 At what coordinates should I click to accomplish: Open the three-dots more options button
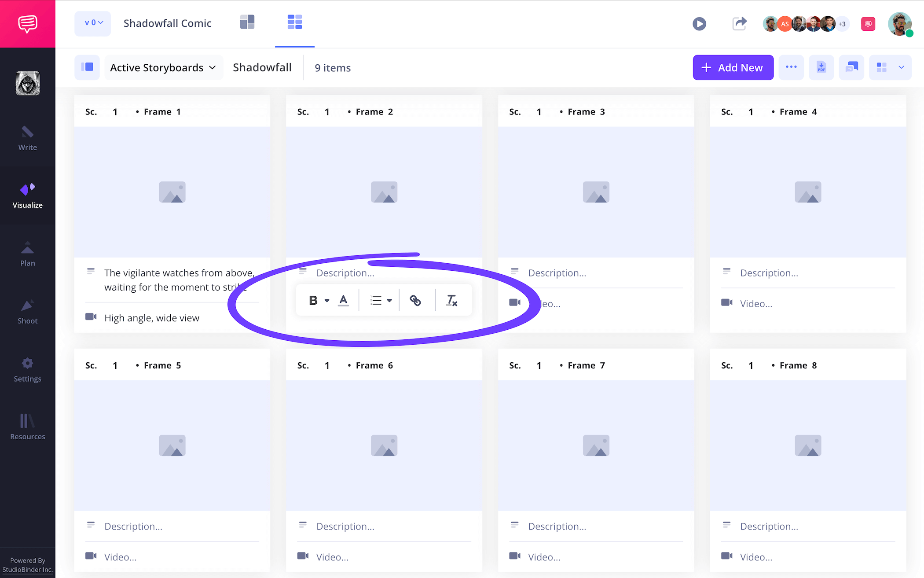pyautogui.click(x=791, y=67)
